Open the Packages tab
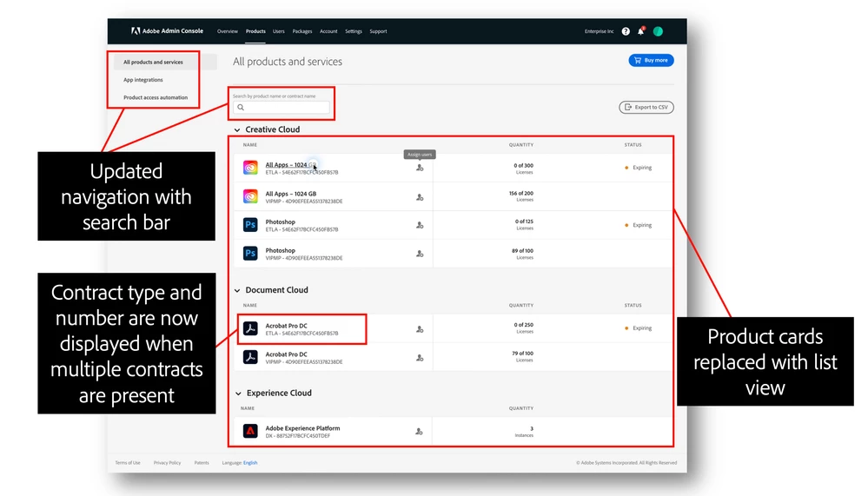Screen dimensions: 868x496 302,31
